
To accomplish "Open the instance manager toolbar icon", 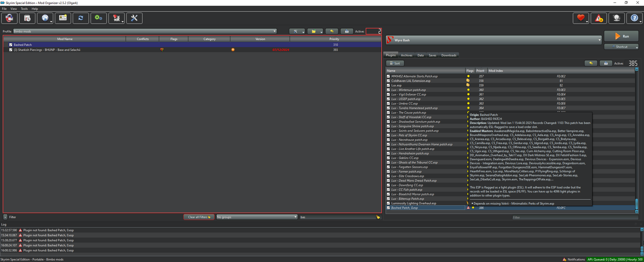I will click(9, 18).
